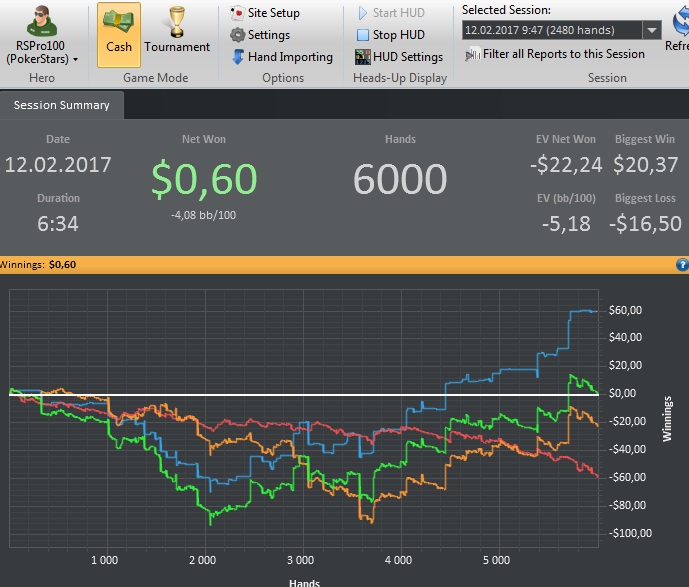This screenshot has width=689, height=587.
Task: Click the Site Setup cards icon
Action: click(237, 13)
